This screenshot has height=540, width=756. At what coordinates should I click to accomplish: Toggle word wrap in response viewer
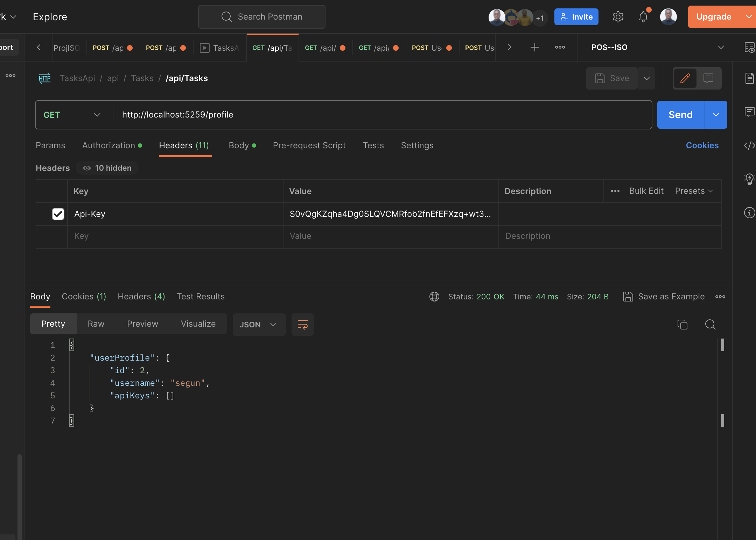302,325
